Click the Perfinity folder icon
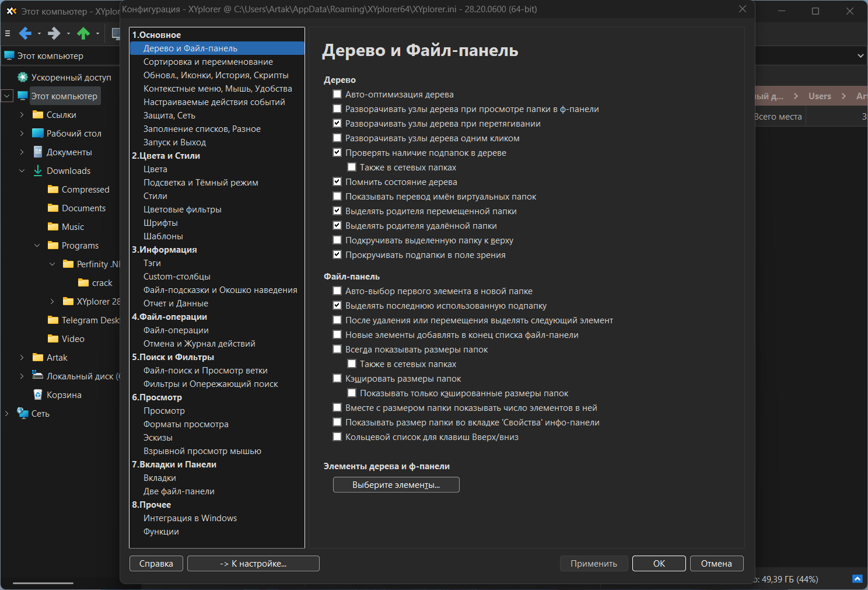This screenshot has height=590, width=868. (x=68, y=264)
